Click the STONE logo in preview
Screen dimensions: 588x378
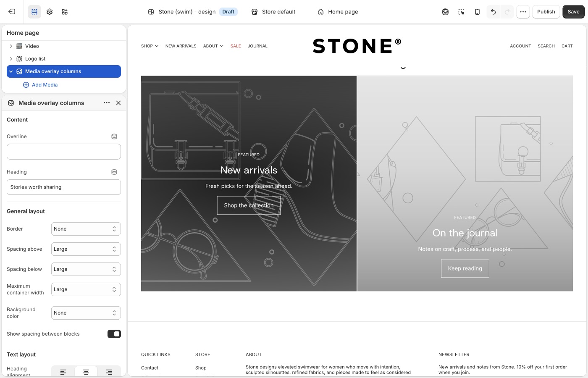coord(357,46)
